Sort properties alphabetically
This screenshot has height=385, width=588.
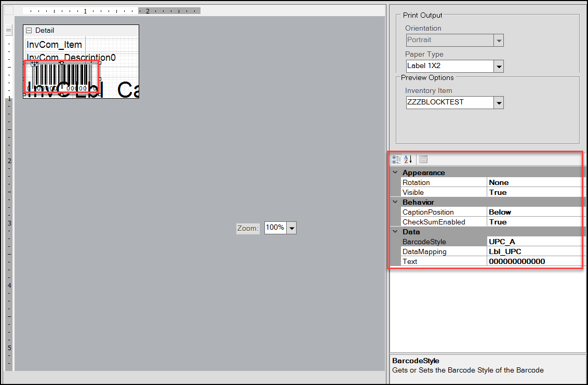(408, 160)
